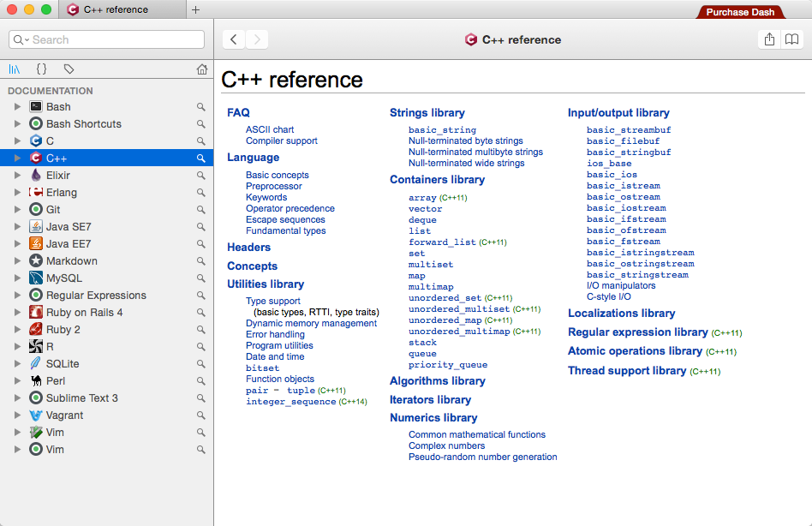The width and height of the screenshot is (812, 526).
Task: Search within the Bash docset magnifier
Action: tap(201, 106)
